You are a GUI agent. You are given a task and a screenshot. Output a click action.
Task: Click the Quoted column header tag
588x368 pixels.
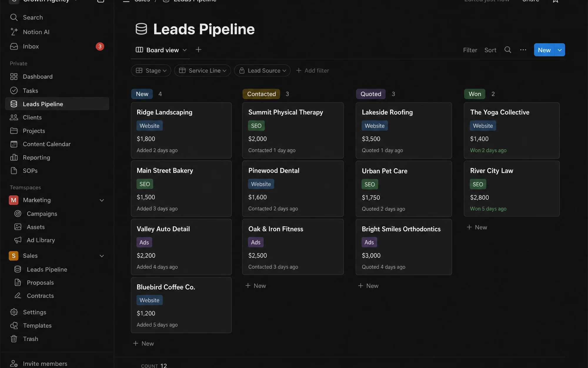[x=371, y=94]
